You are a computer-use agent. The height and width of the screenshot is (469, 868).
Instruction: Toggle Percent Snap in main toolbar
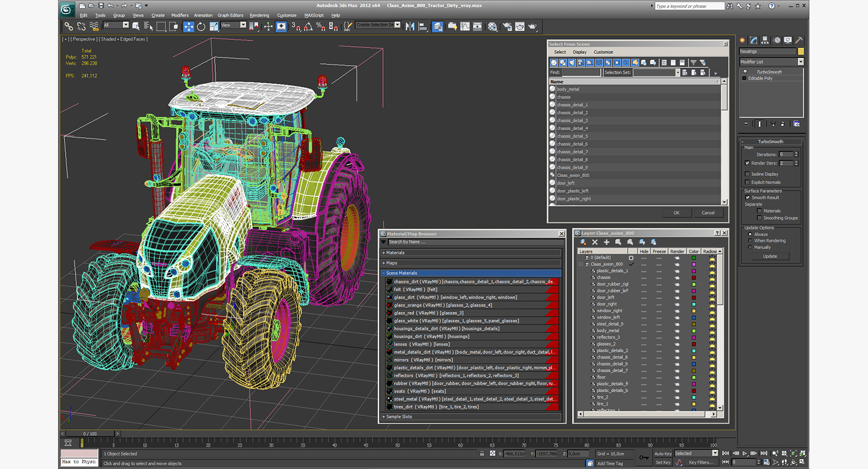321,26
